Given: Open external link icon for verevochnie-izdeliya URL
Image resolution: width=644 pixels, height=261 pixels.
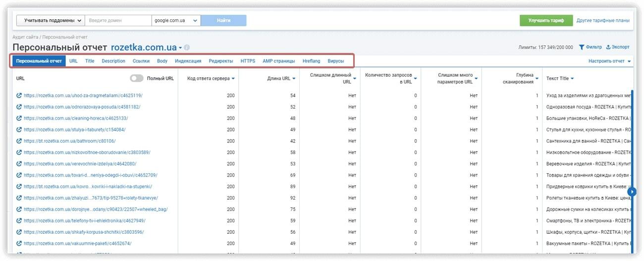Looking at the screenshot, I should [19, 163].
